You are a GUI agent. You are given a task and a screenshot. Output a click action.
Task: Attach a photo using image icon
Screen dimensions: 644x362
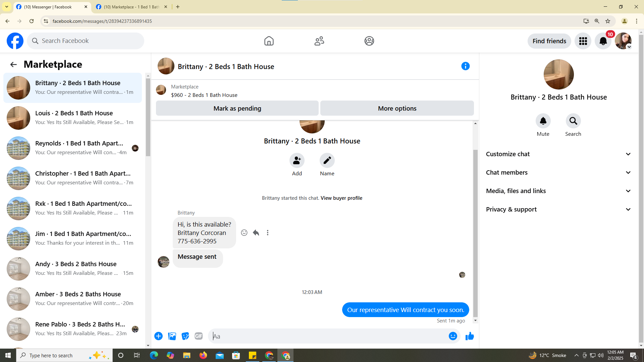point(172,336)
